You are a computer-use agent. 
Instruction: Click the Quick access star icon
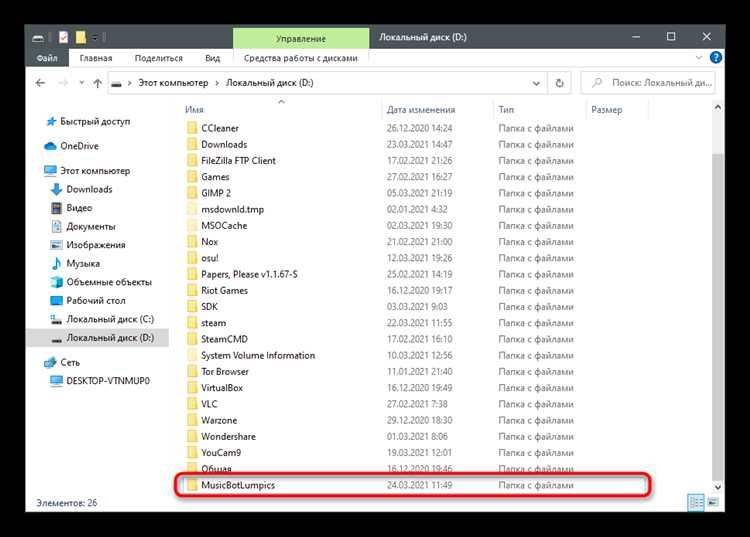coord(51,121)
